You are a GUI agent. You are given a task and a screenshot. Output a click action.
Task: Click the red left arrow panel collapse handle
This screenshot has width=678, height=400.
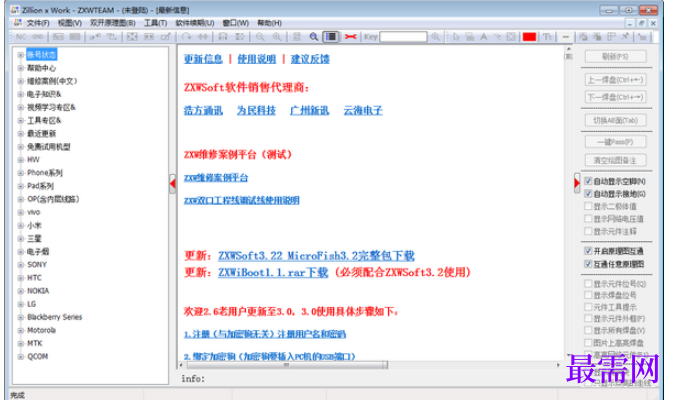point(173,184)
